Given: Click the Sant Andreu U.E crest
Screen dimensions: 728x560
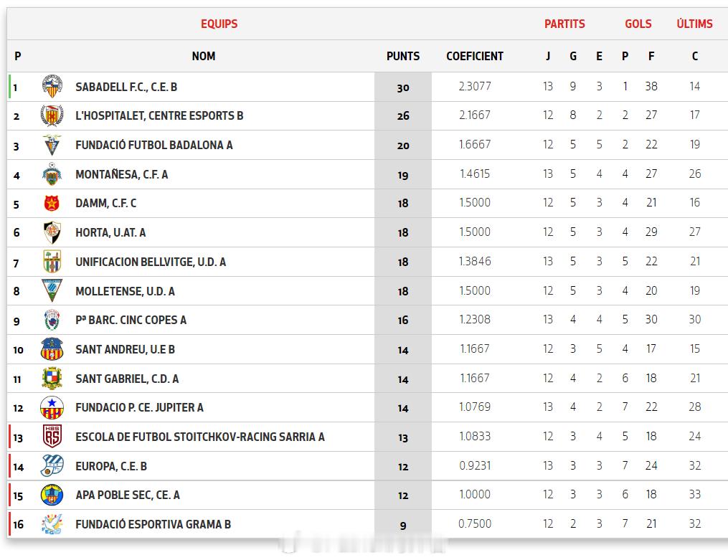Looking at the screenshot, I should point(52,349).
